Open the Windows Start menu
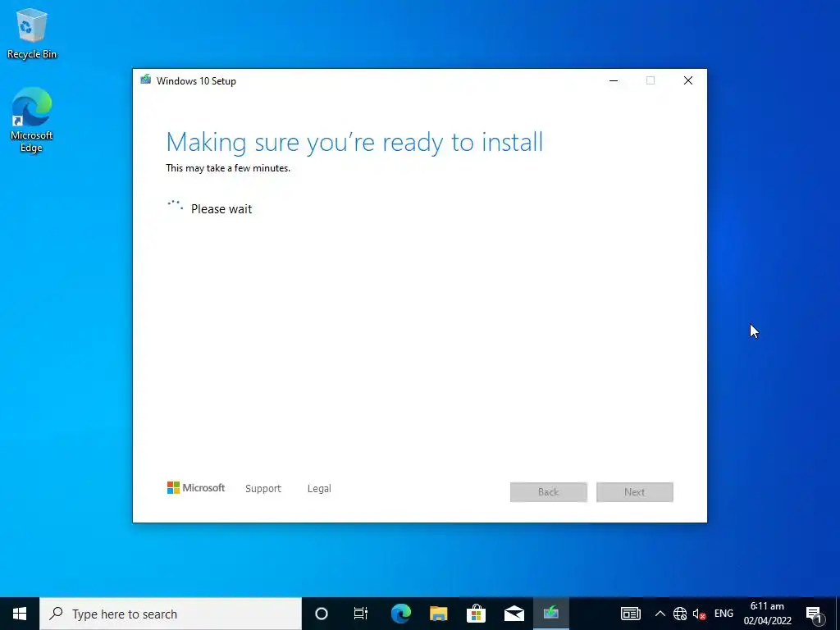The image size is (840, 630). [x=20, y=614]
